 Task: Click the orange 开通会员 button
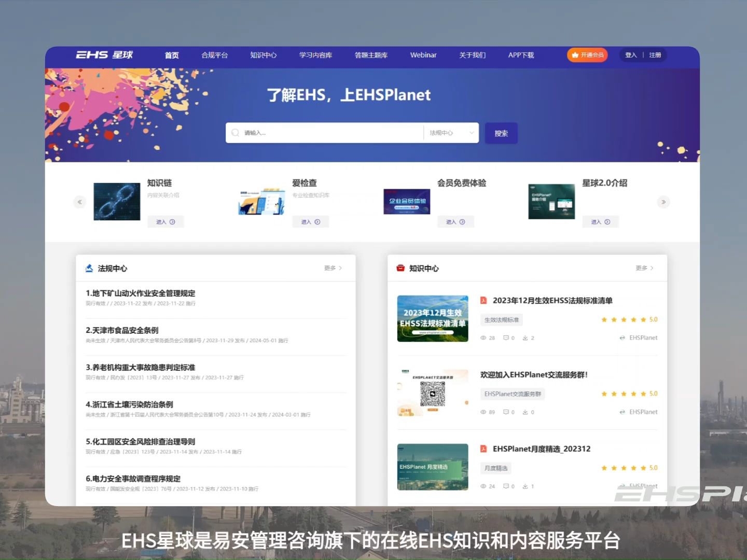tap(587, 55)
